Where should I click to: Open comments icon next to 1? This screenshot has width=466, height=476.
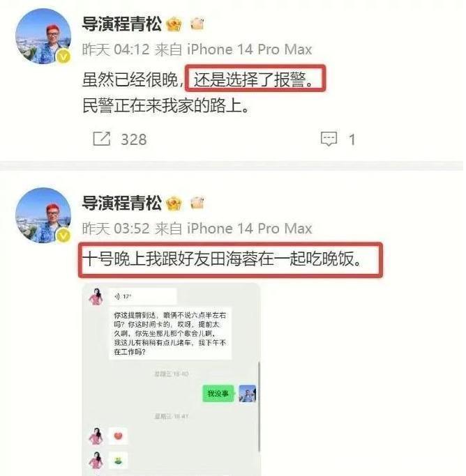(329, 139)
